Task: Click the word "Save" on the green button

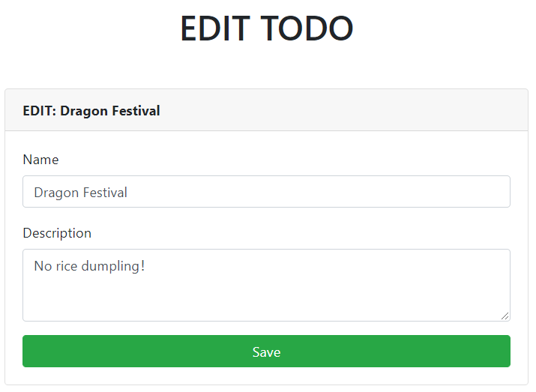Action: (266, 352)
